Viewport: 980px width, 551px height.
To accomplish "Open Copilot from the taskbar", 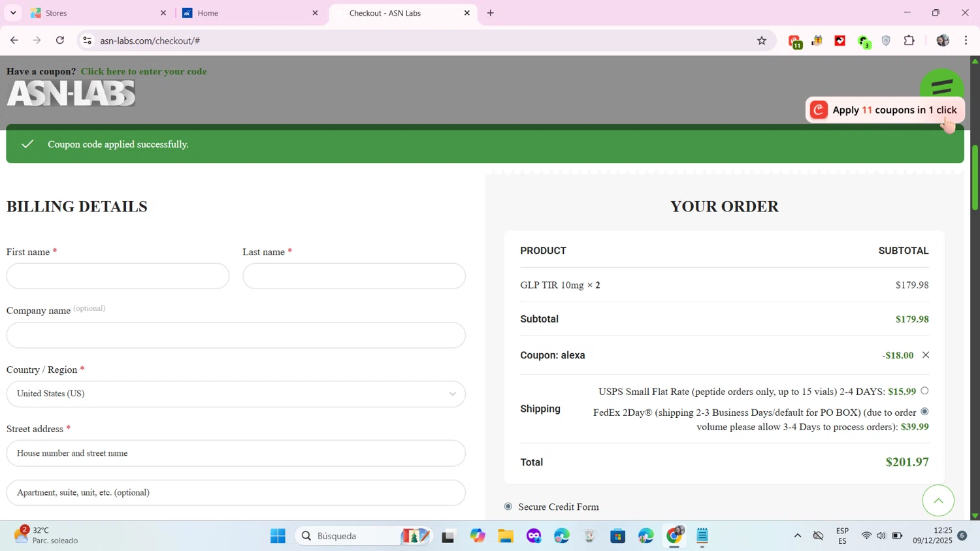I will click(x=478, y=536).
